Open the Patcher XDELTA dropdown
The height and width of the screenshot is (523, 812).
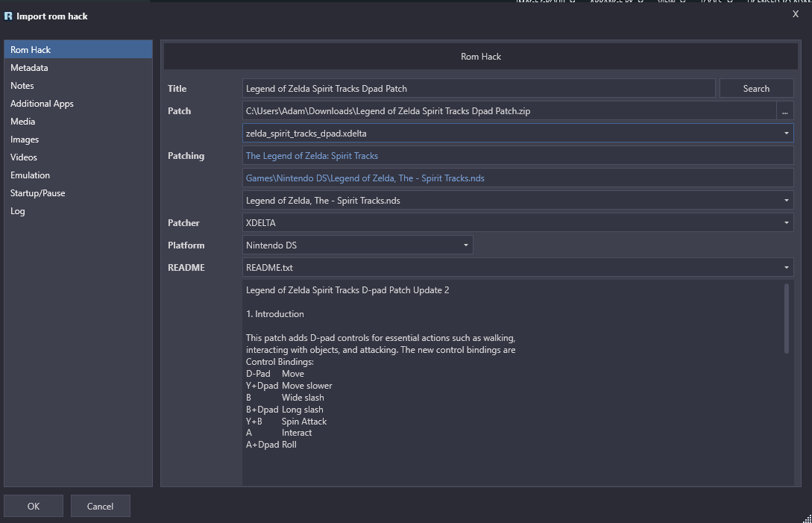click(x=518, y=223)
